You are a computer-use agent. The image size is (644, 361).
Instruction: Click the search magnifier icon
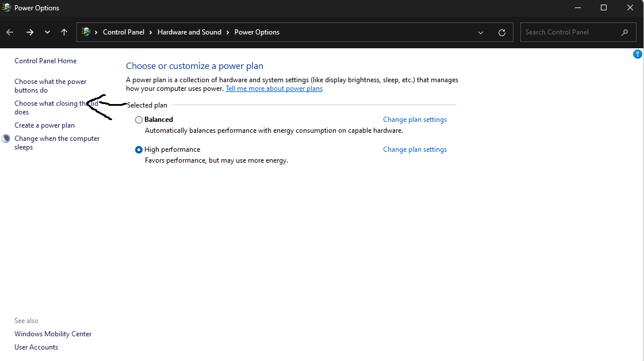pos(624,32)
